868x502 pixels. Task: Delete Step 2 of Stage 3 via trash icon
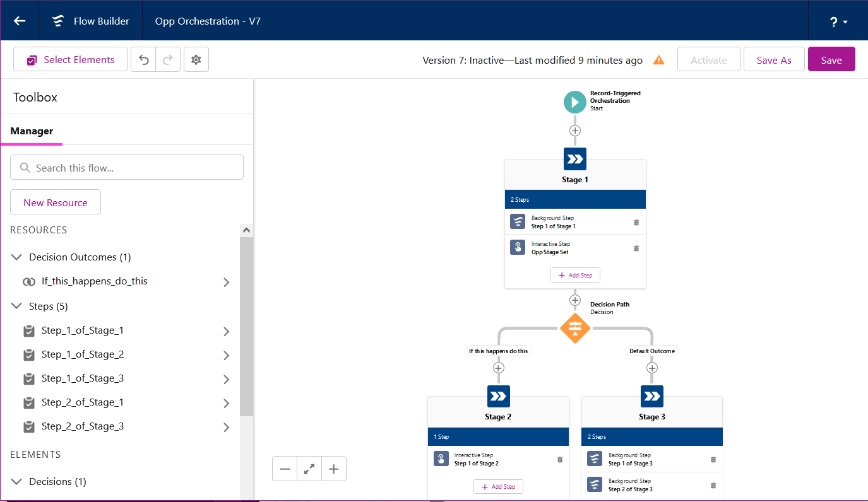713,485
